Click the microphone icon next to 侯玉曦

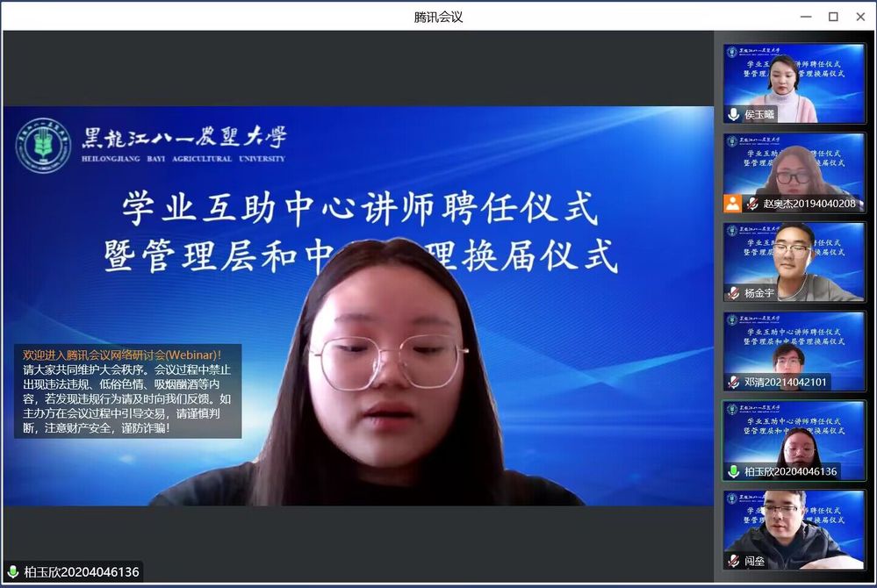coord(734,115)
